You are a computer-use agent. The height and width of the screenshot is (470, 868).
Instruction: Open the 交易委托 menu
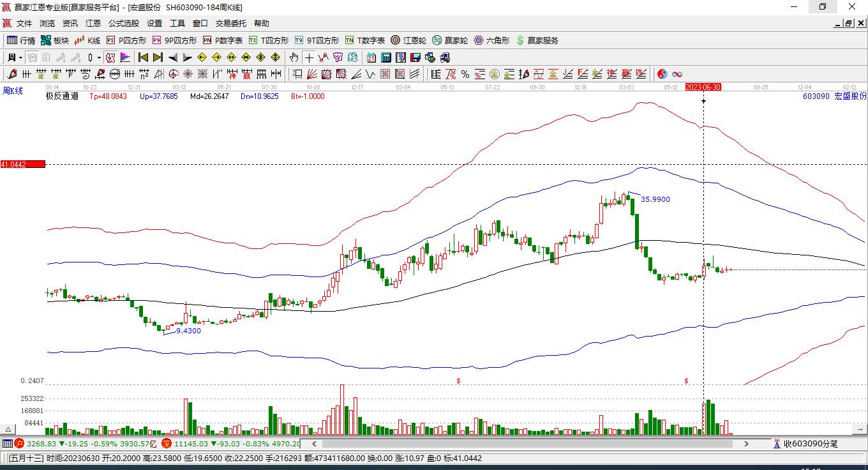pyautogui.click(x=231, y=24)
